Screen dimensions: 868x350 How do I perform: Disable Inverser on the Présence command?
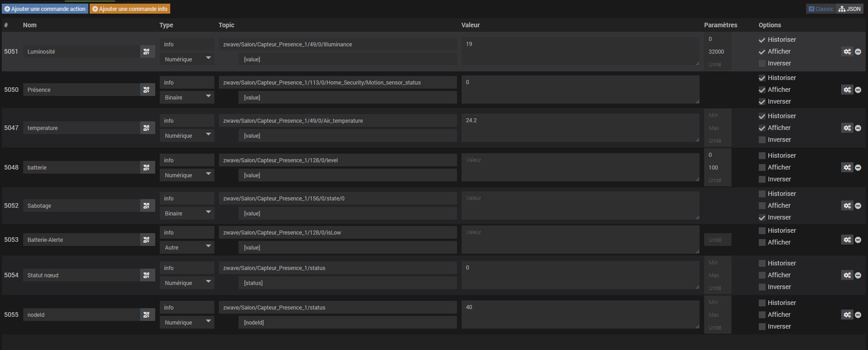tap(762, 102)
